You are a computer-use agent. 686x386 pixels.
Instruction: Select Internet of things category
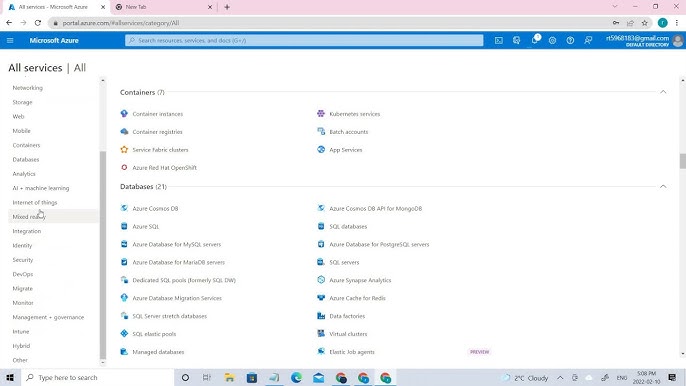[35, 203]
